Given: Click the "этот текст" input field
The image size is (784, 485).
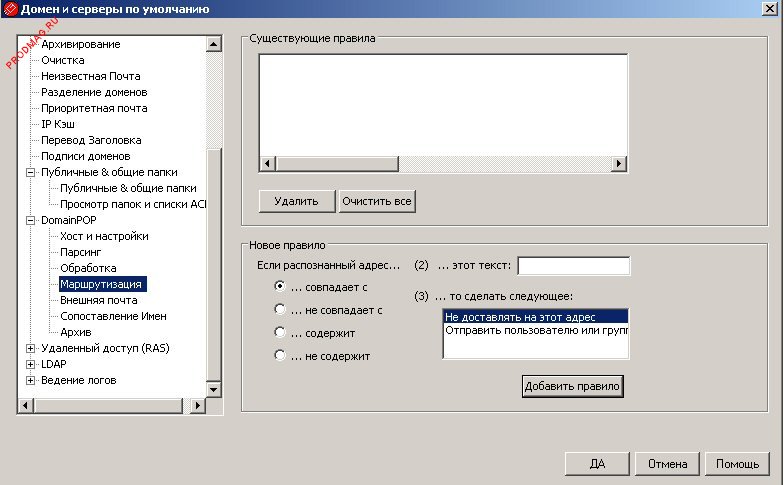Looking at the screenshot, I should (x=573, y=266).
